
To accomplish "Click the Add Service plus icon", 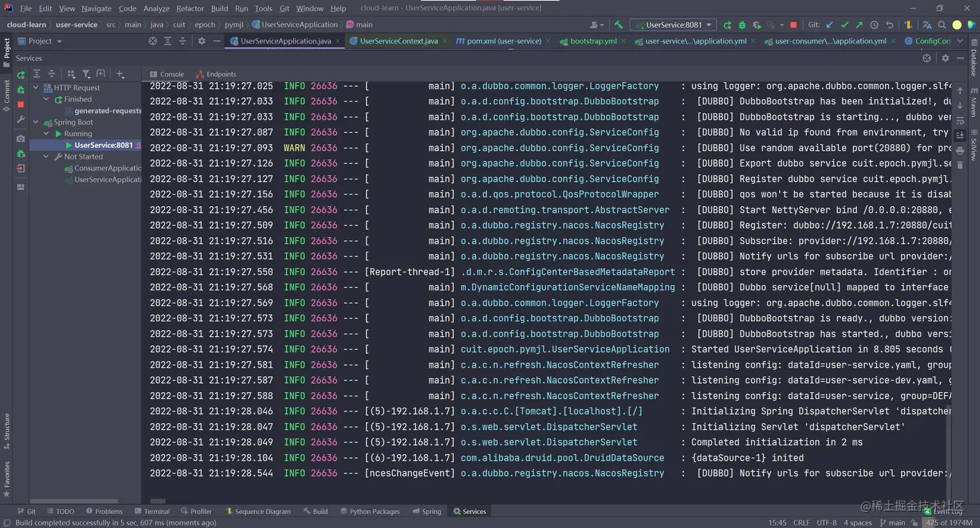I will (x=120, y=74).
